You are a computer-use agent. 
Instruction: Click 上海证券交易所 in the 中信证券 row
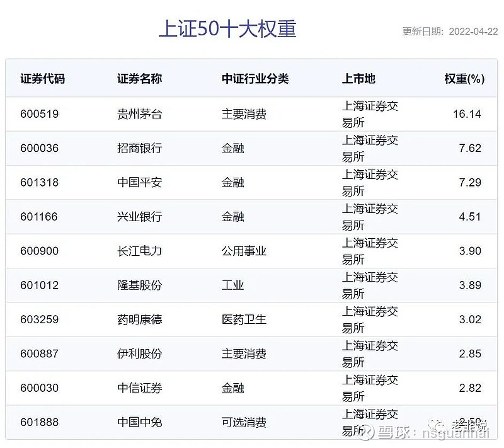(370, 388)
